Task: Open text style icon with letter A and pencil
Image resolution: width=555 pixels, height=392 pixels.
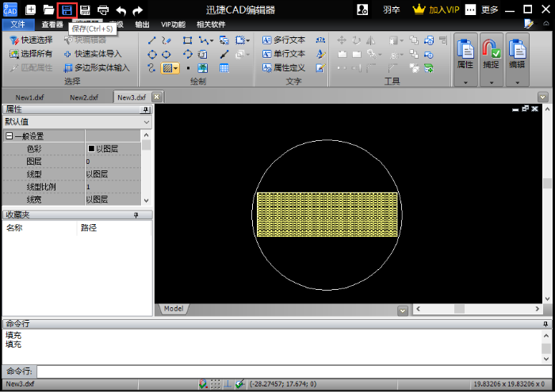Action: click(320, 54)
